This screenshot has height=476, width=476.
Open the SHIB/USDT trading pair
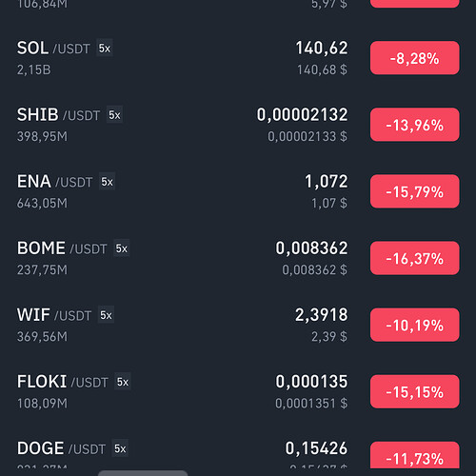point(238,125)
